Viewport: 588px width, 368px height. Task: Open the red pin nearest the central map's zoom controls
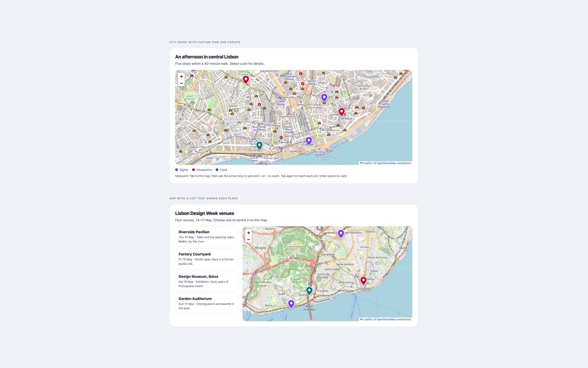pyautogui.click(x=246, y=79)
